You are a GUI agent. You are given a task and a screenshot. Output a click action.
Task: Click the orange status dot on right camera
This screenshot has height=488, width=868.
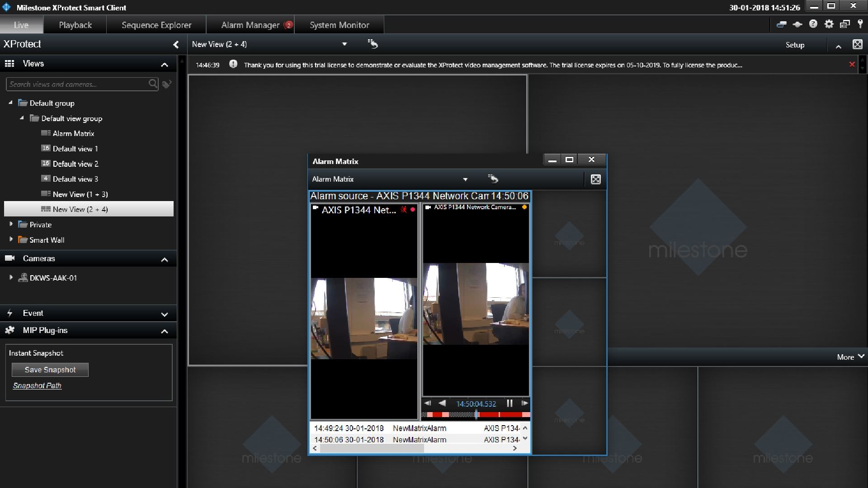524,207
